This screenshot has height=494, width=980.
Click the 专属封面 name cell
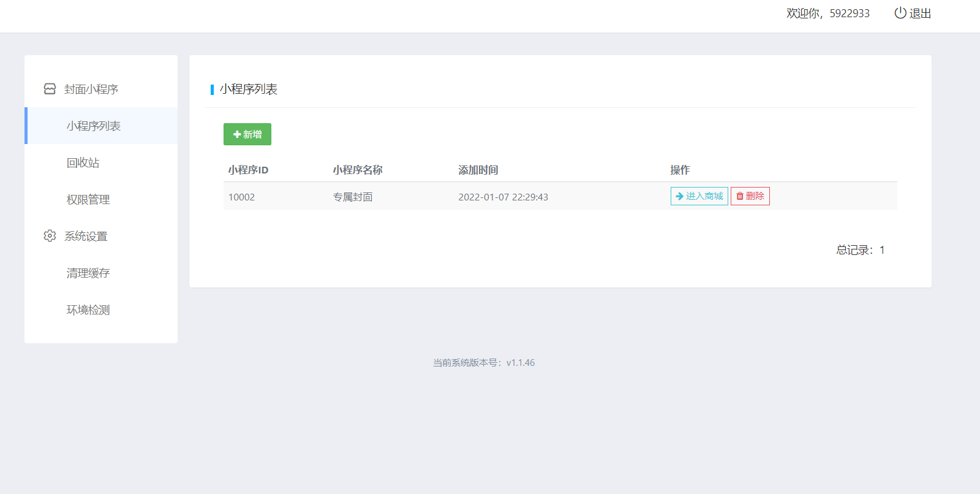[x=353, y=197]
